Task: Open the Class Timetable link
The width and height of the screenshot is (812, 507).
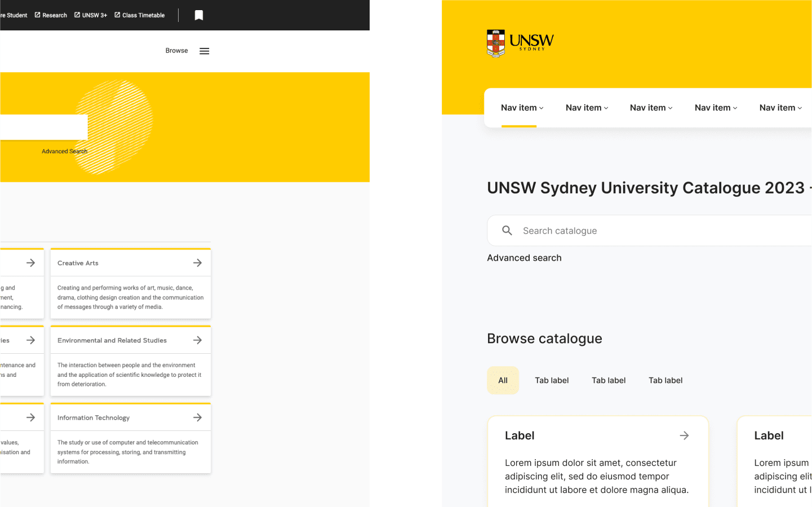Action: pos(140,15)
